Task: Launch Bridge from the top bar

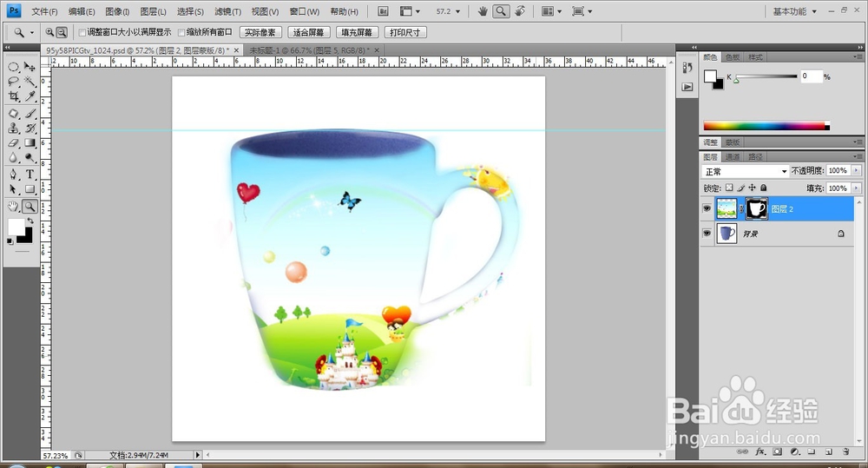Action: pyautogui.click(x=383, y=11)
